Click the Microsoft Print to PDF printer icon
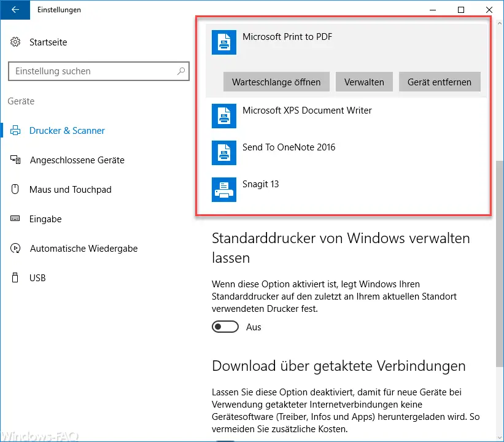The image size is (504, 442). tap(223, 42)
